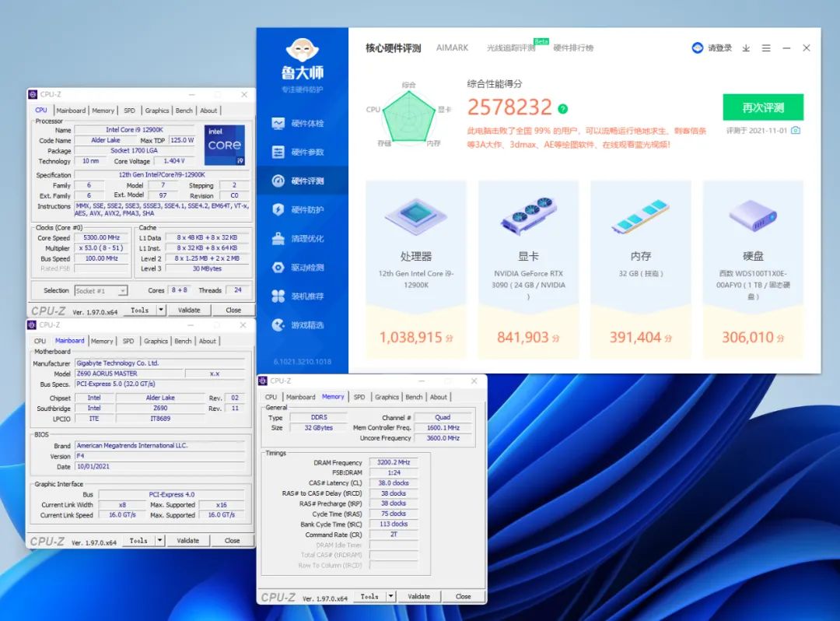Click the 30 MBytes Level 3 cache value
The width and height of the screenshot is (840, 621).
tap(207, 268)
